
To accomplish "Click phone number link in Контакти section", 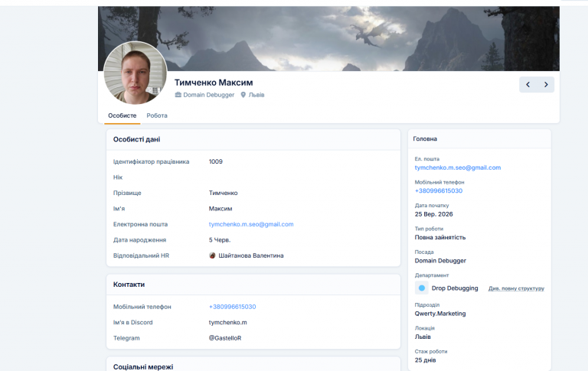I will coord(232,307).
